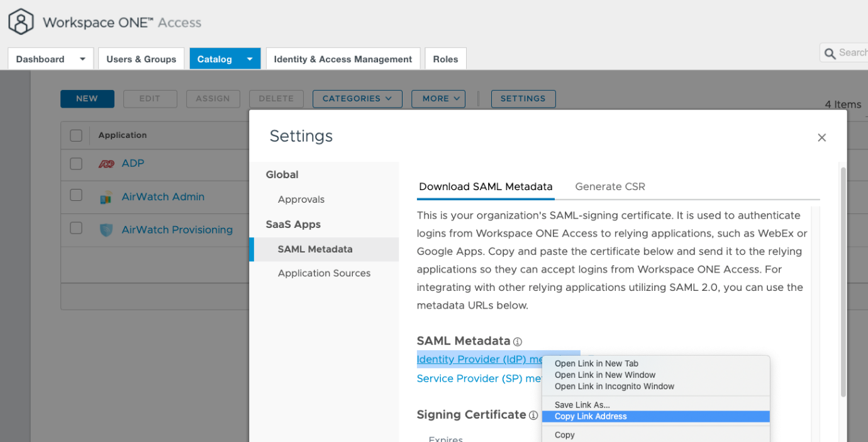This screenshot has height=442, width=868.
Task: Expand the CATEGORIES dropdown
Action: tap(357, 99)
